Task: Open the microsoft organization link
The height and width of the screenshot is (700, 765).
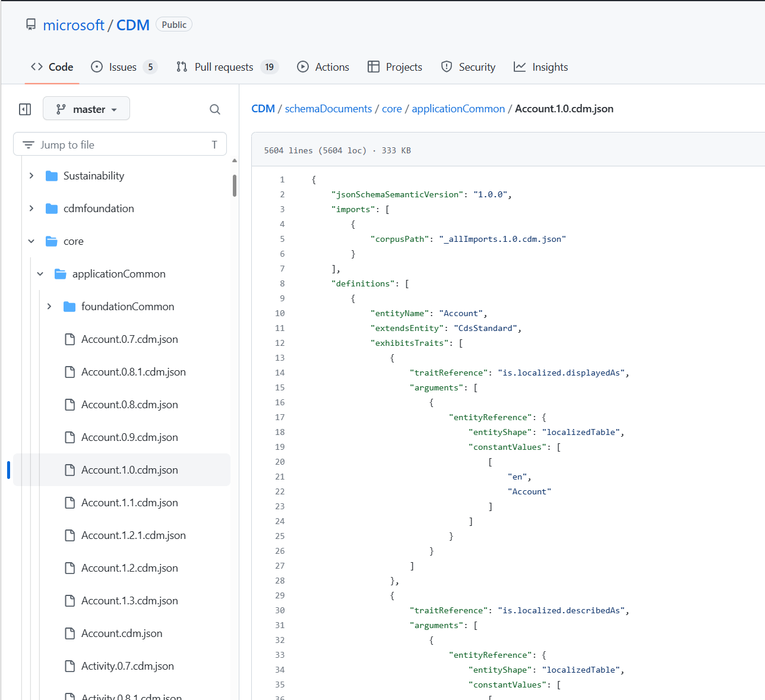Action: click(74, 24)
